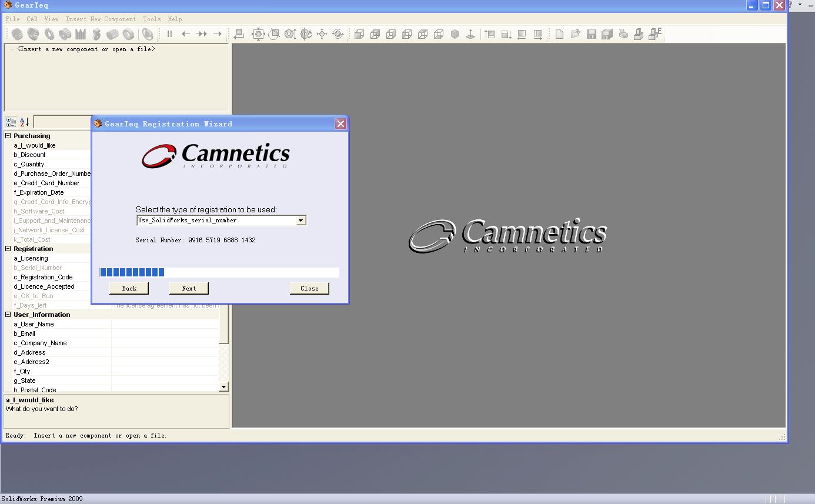Collapse the Purchasing property group
Viewport: 815px width, 504px height.
8,136
